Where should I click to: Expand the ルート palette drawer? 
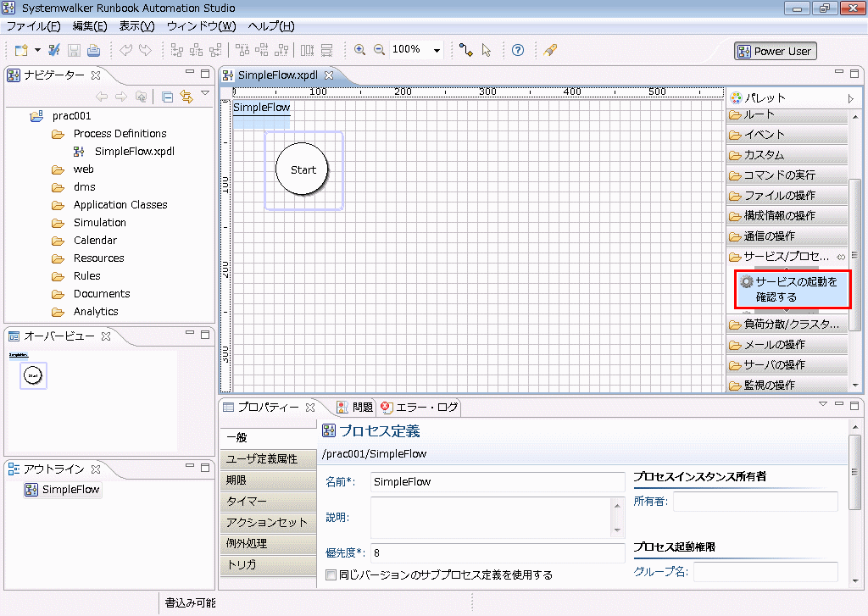pos(787,114)
